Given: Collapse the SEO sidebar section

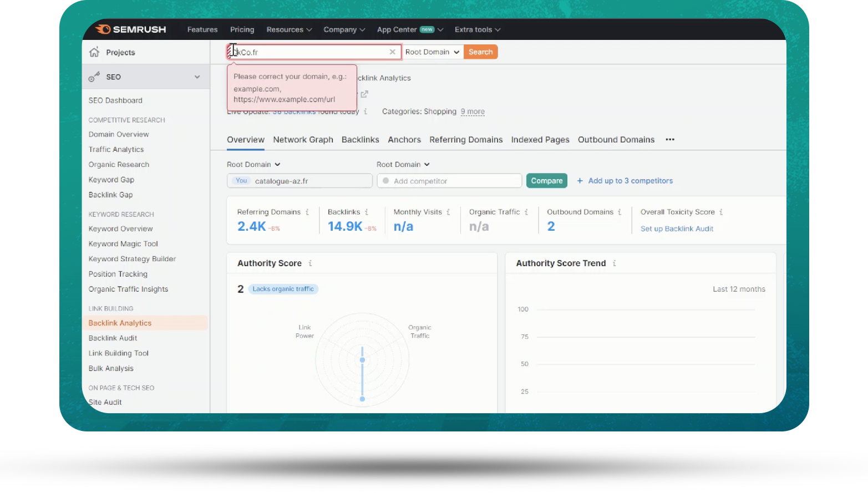Looking at the screenshot, I should (x=197, y=77).
